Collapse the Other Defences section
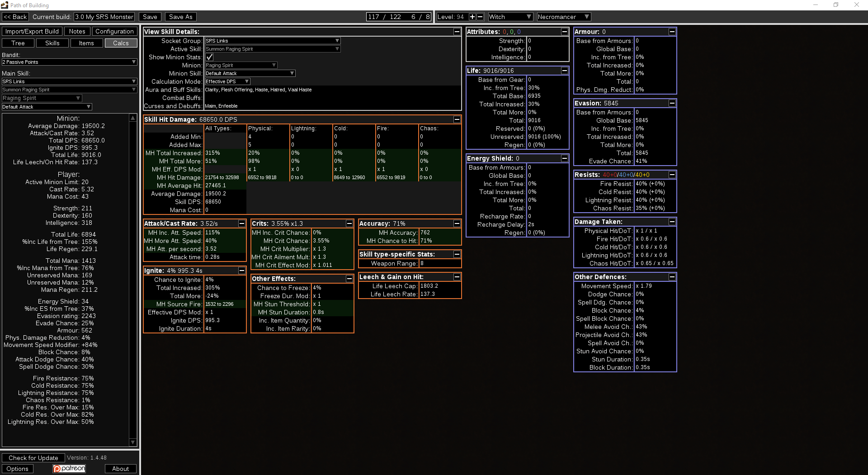Screen dimensions: 868x475 (672, 277)
